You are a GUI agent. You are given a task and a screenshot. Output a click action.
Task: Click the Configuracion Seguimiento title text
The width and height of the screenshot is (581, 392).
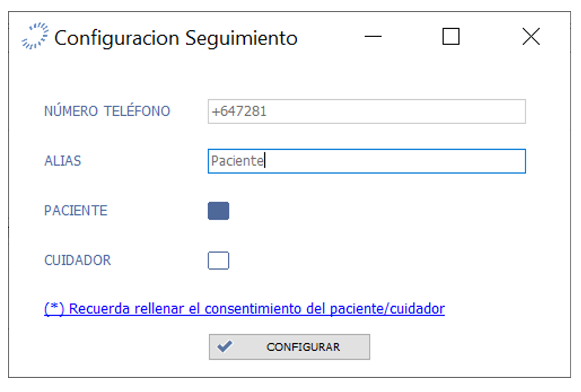176,38
